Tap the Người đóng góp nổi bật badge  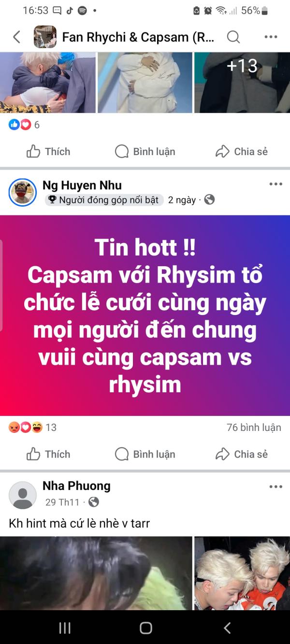coord(104,200)
